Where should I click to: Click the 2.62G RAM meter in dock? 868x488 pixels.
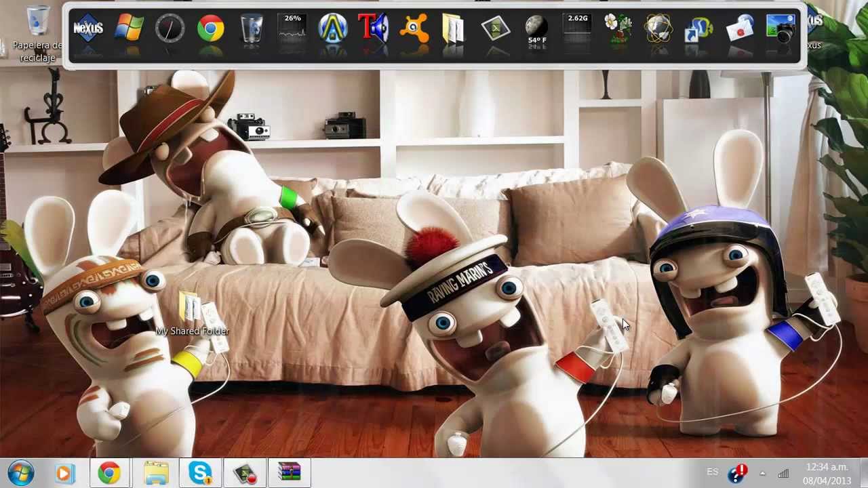tap(578, 28)
